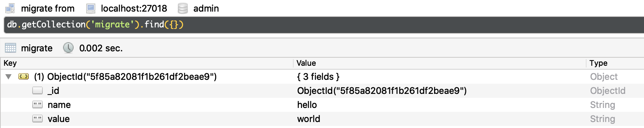Click into the db.getCollection query field

(x=324, y=25)
